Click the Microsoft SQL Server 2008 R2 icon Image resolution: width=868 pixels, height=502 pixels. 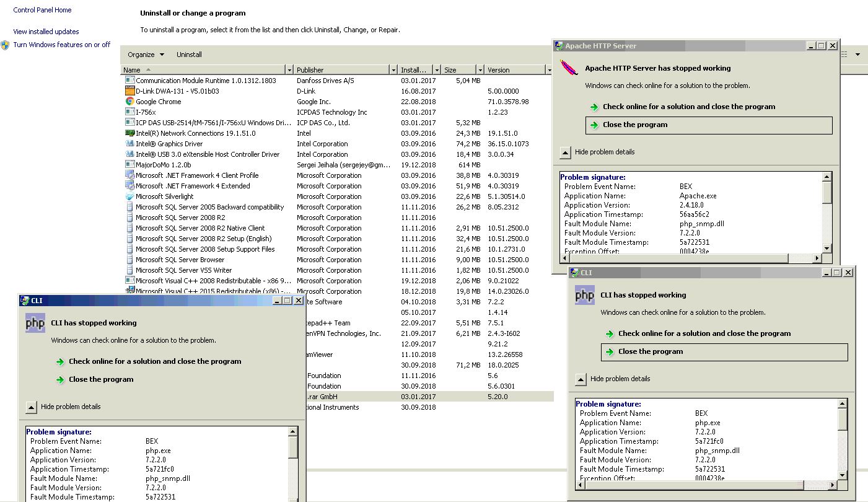coord(129,218)
